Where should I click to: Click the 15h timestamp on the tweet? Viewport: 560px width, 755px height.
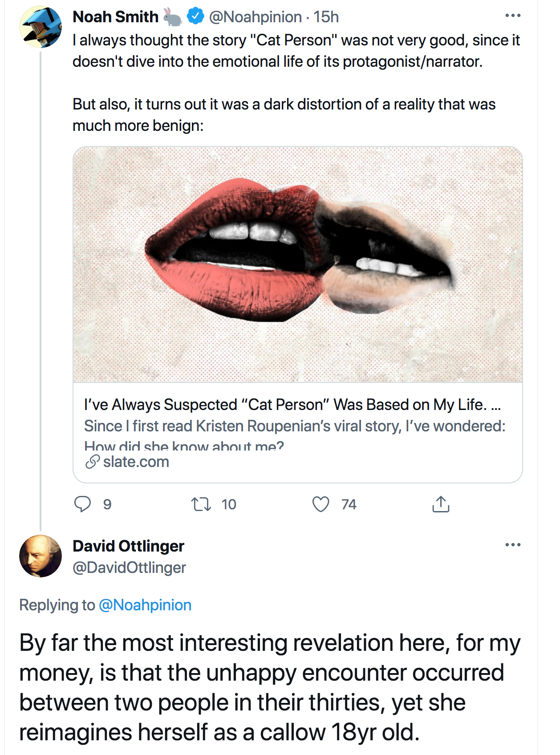pos(326,17)
